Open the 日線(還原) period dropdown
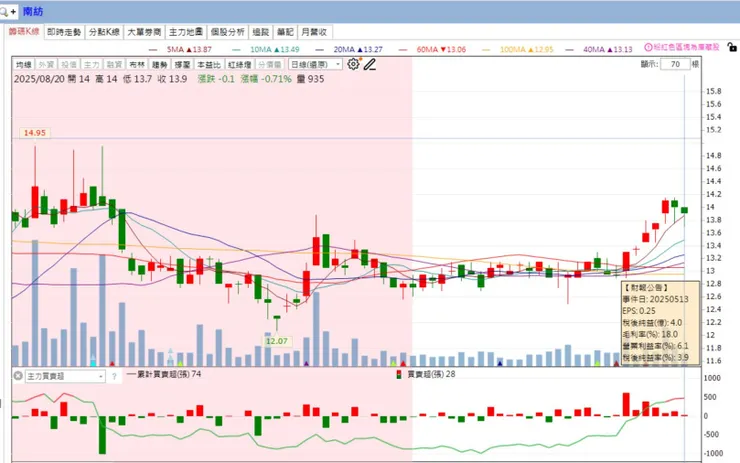 coord(315,64)
